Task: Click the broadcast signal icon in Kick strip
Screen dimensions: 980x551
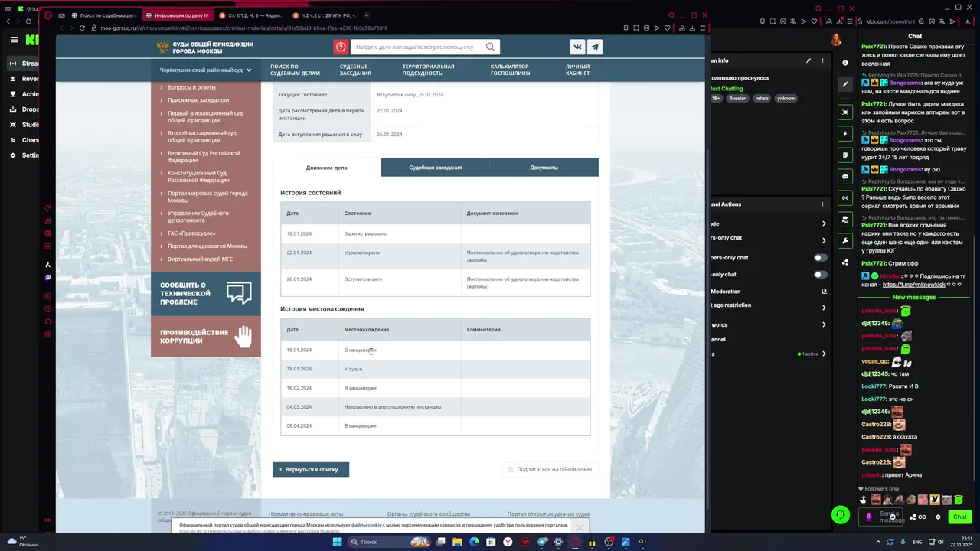Action: point(845,197)
